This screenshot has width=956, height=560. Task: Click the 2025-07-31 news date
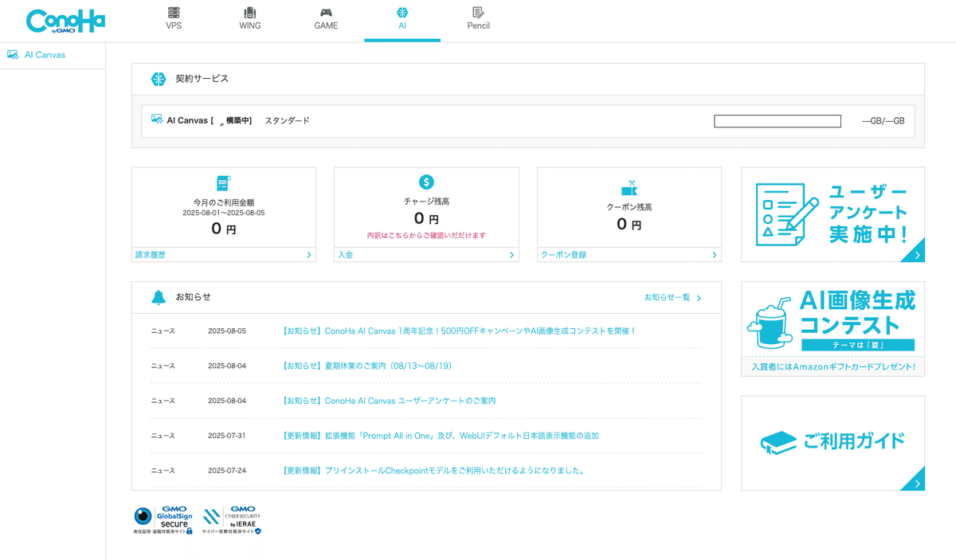(227, 436)
